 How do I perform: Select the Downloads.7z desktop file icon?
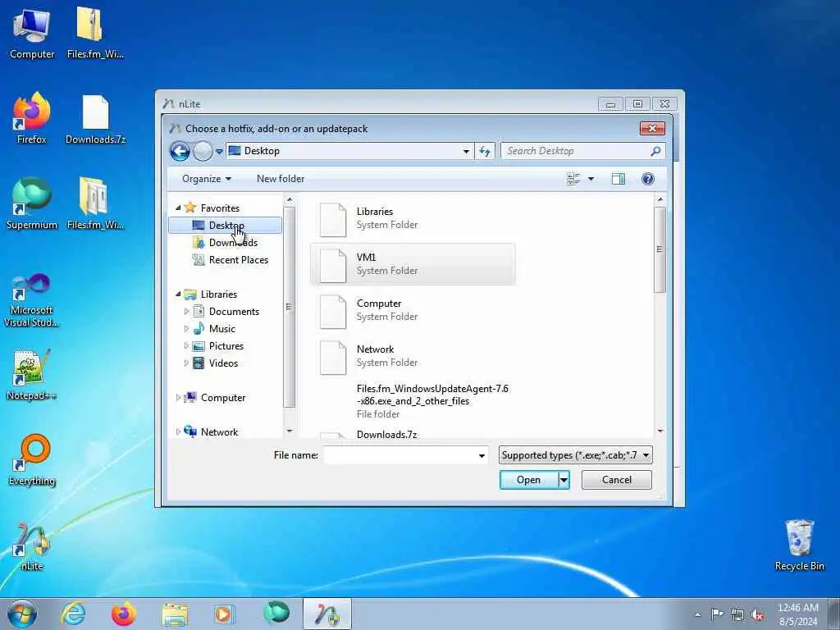click(95, 119)
